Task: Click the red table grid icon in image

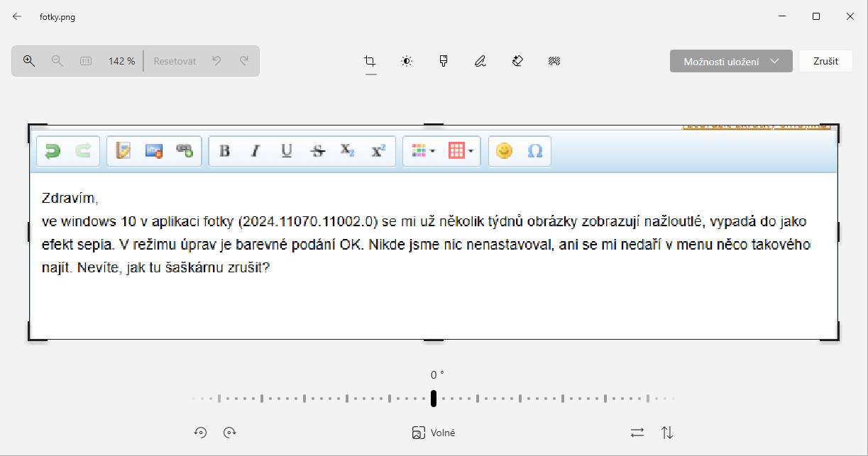Action: click(x=461, y=150)
